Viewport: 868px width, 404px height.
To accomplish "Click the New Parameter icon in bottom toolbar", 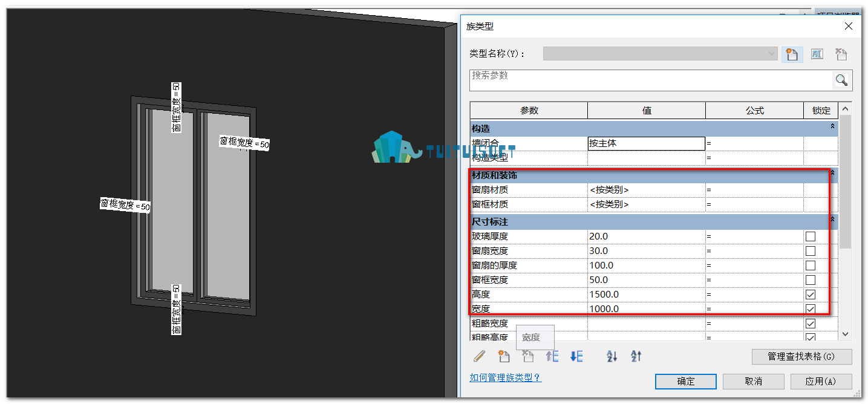I will tap(504, 356).
